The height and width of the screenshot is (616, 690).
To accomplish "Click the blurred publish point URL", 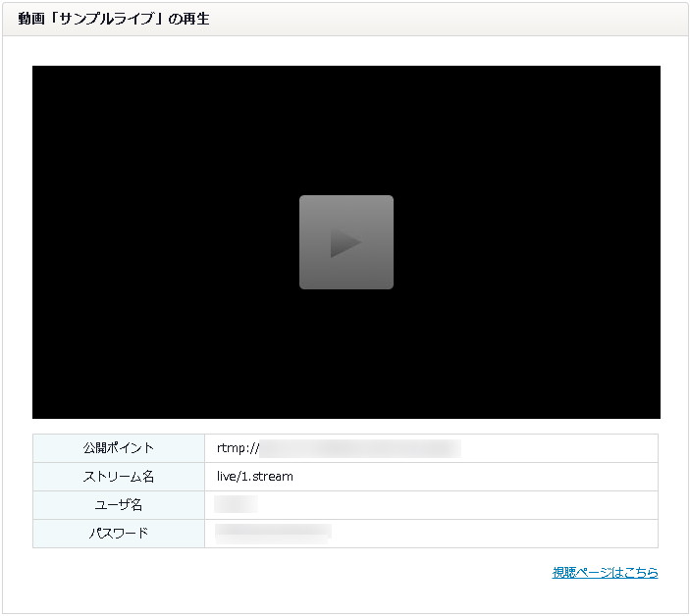I will [359, 448].
